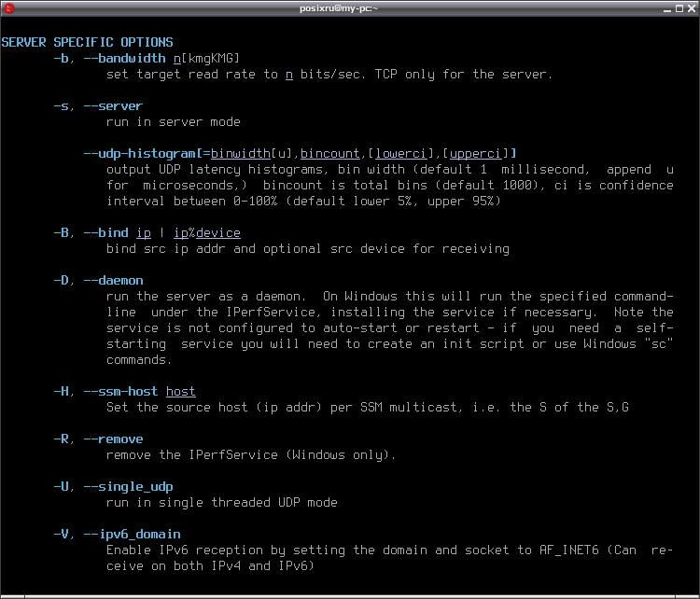The image size is (700, 599).
Task: Click the 'interval between 0-100%' line
Action: click(x=303, y=202)
